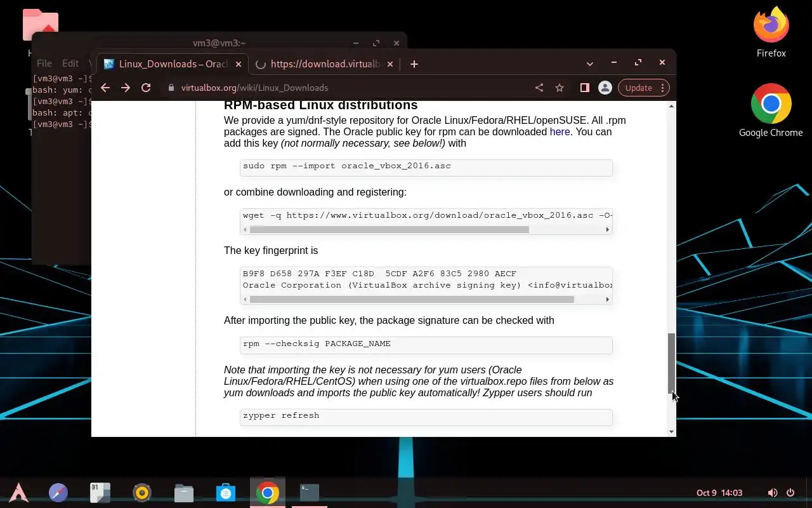The width and height of the screenshot is (812, 508).
Task: Open Edit menu in terminal window
Action: (x=70, y=63)
